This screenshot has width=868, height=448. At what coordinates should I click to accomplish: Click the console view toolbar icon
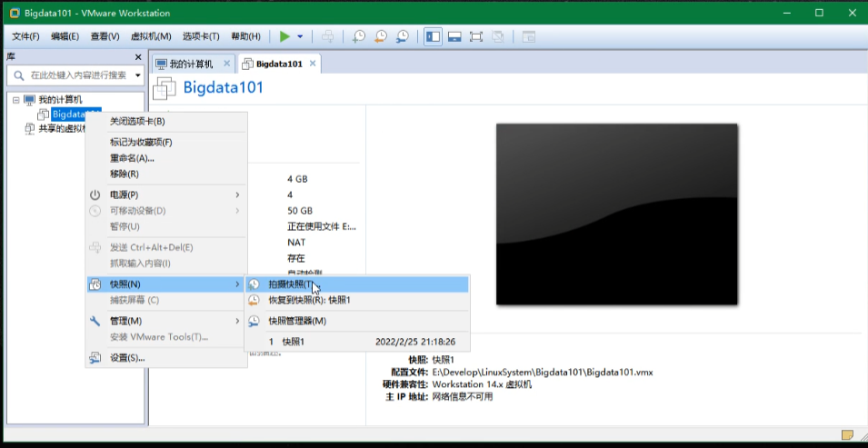click(x=529, y=36)
